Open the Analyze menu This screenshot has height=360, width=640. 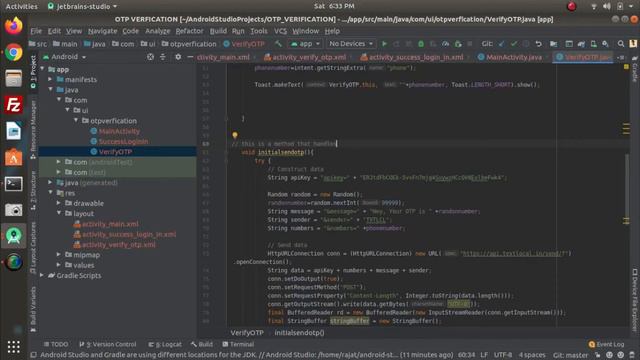click(158, 31)
